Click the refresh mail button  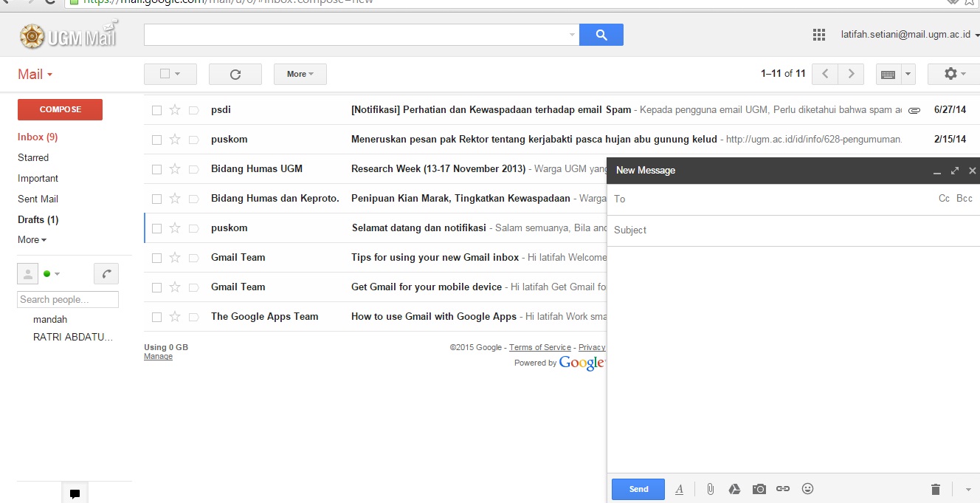tap(235, 74)
